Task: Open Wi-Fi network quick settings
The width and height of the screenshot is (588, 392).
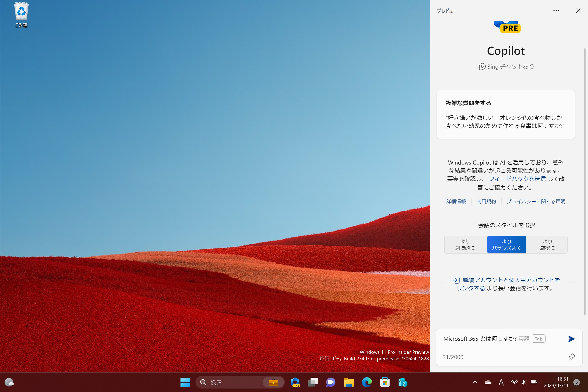Action: pyautogui.click(x=514, y=382)
